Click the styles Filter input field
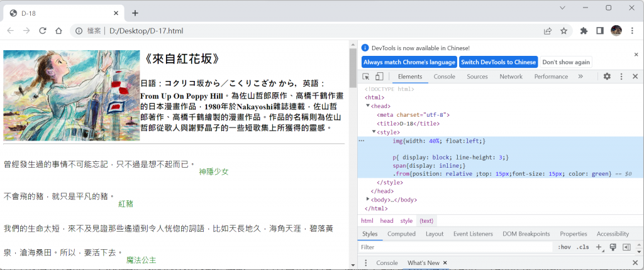 click(455, 247)
